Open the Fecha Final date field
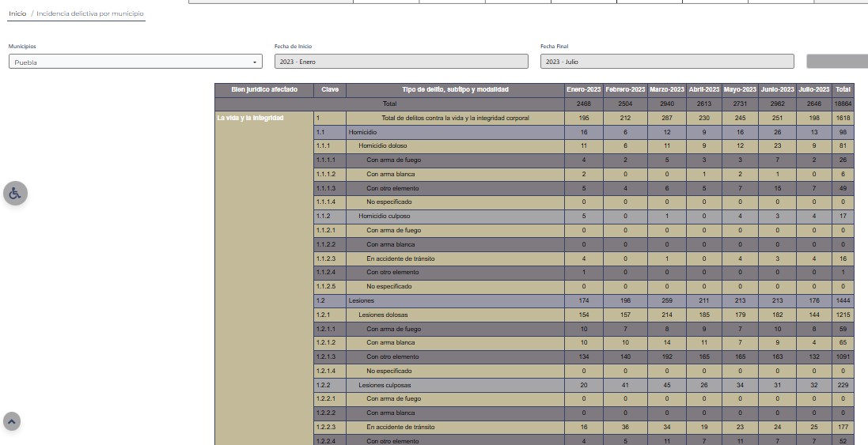This screenshot has width=868, height=445. coord(666,62)
